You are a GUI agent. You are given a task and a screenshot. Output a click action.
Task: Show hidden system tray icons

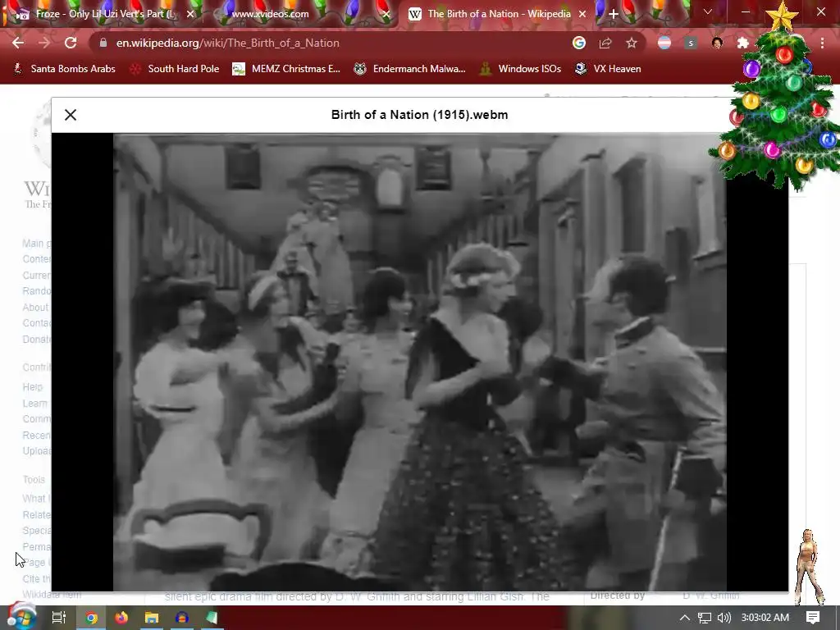pos(685,618)
